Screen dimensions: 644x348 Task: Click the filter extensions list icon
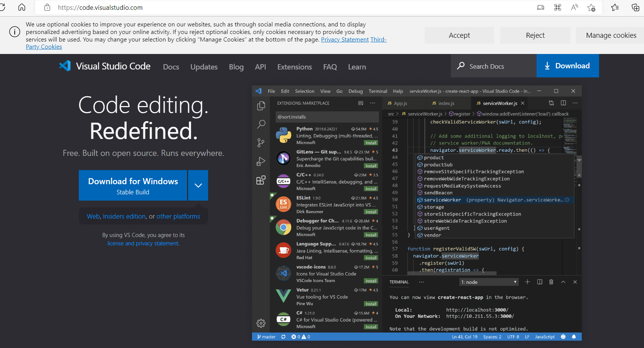pyautogui.click(x=361, y=103)
